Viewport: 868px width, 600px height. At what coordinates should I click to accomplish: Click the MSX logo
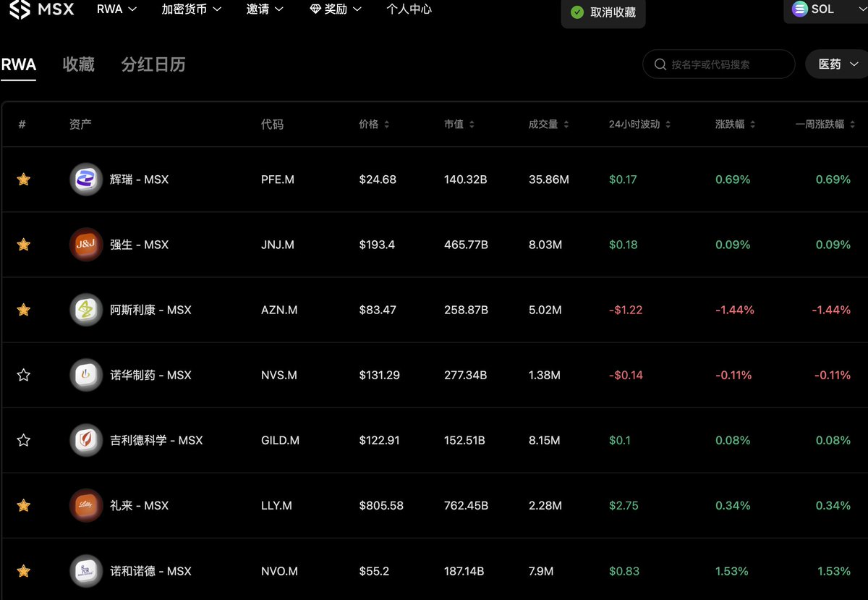click(42, 9)
